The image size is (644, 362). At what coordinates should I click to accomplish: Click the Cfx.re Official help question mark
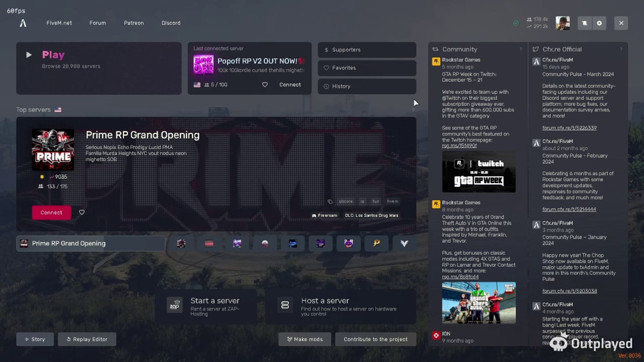pos(621,49)
